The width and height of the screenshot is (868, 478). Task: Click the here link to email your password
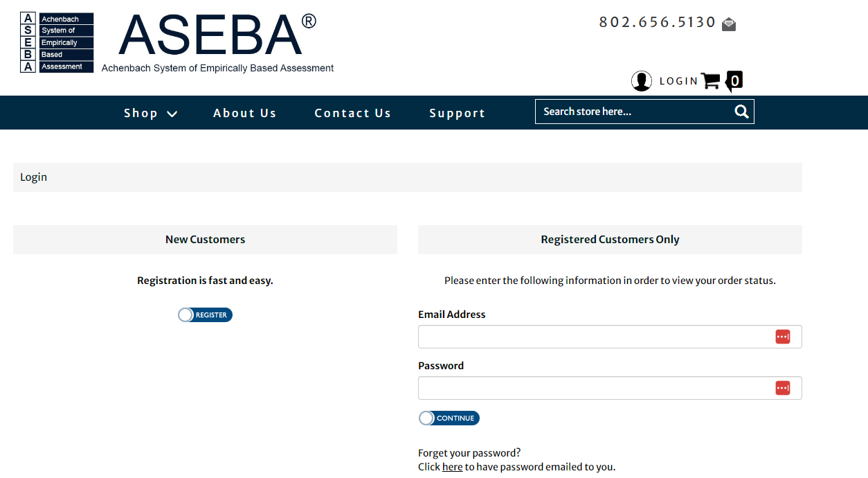[x=452, y=466]
